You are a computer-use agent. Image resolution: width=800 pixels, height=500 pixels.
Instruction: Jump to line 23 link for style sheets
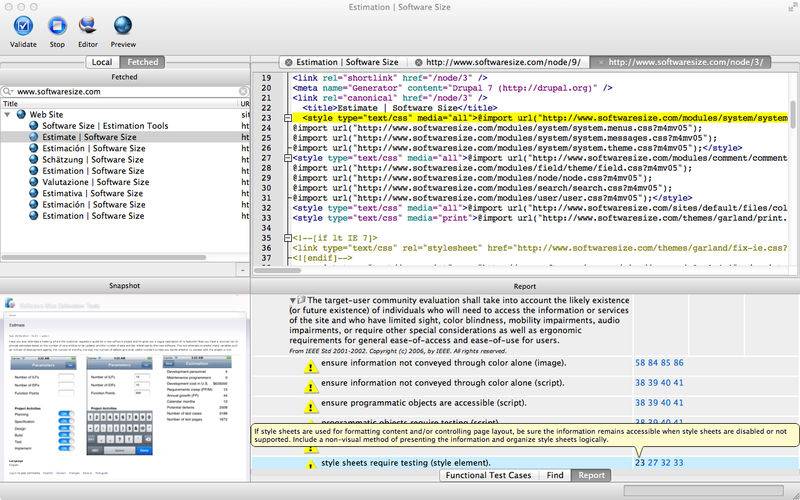point(640,463)
